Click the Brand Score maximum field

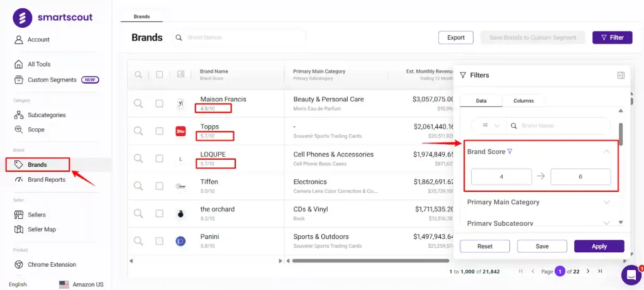point(580,177)
